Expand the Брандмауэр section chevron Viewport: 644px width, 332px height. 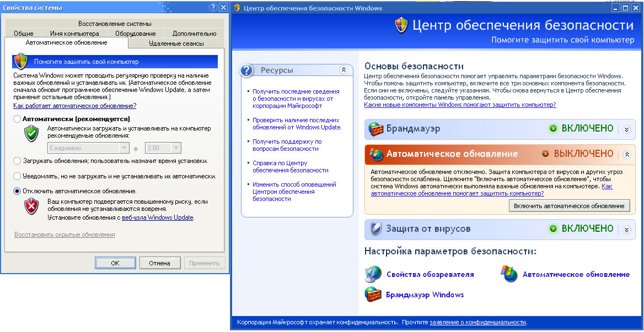(x=626, y=129)
